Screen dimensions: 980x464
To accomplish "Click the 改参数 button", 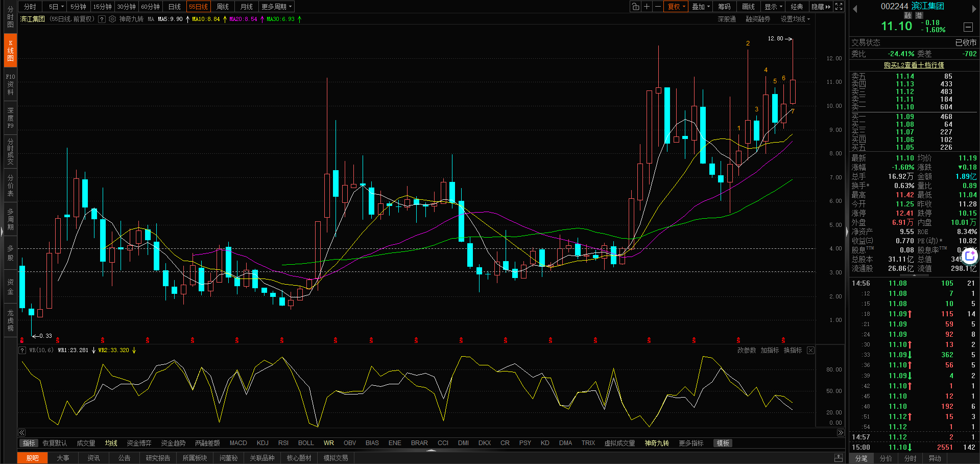I will pos(746,350).
